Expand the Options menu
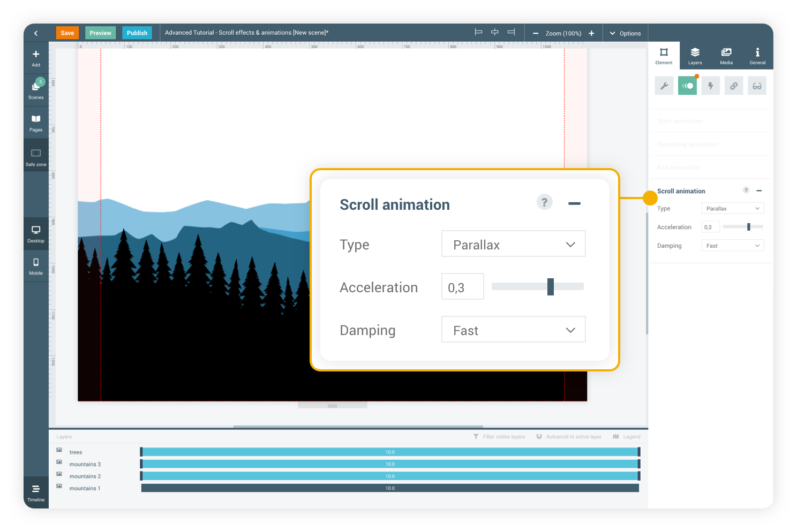 625,33
